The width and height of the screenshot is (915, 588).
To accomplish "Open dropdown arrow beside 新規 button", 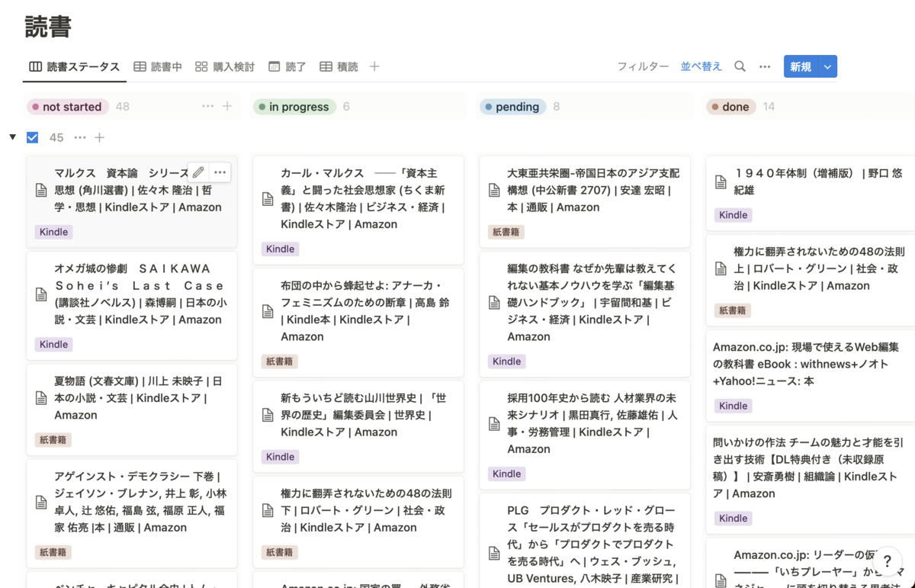I will click(x=827, y=67).
